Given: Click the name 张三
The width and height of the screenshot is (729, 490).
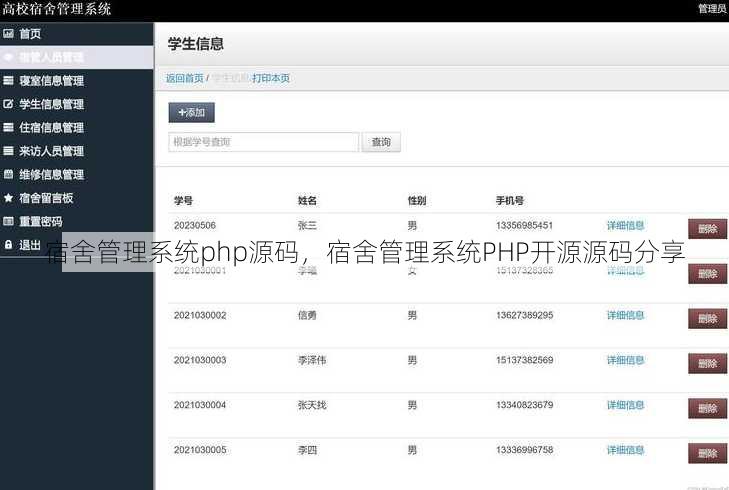Looking at the screenshot, I should click(307, 225).
